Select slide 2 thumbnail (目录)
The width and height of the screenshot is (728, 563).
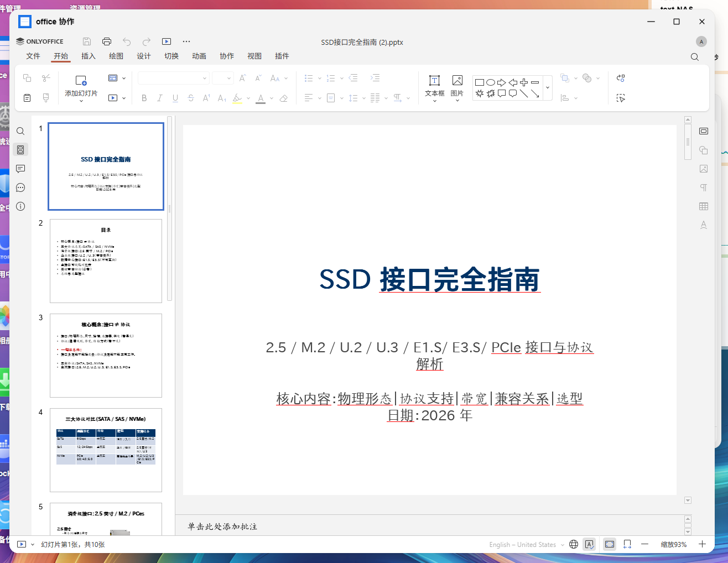[106, 261]
